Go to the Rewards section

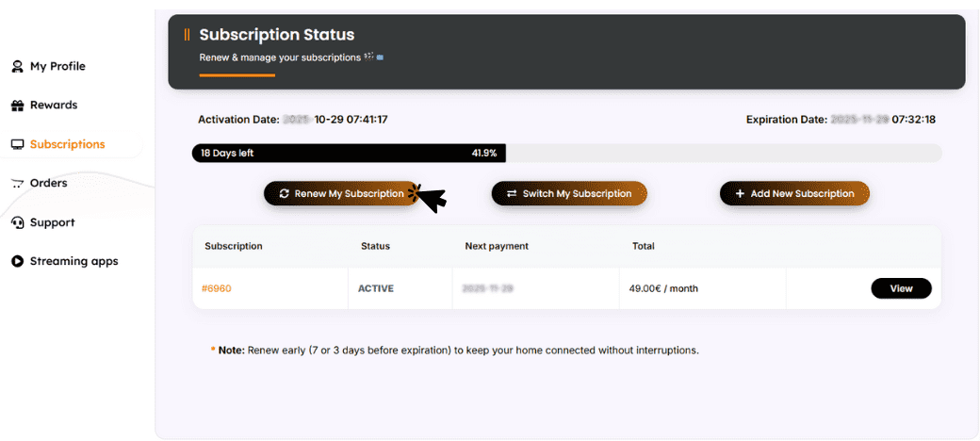pyautogui.click(x=54, y=106)
